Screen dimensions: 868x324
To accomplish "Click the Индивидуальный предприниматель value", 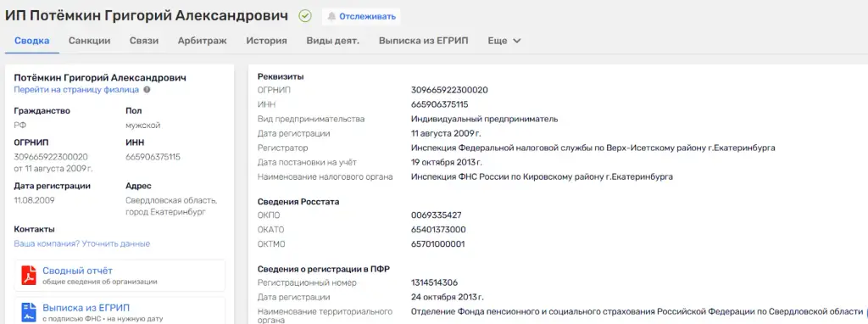I will [484, 119].
